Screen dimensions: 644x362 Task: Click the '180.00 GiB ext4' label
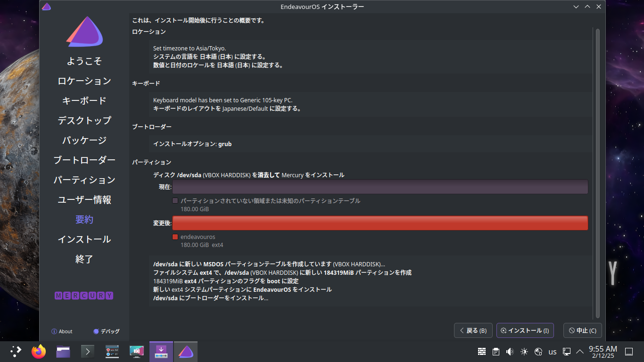(202, 245)
